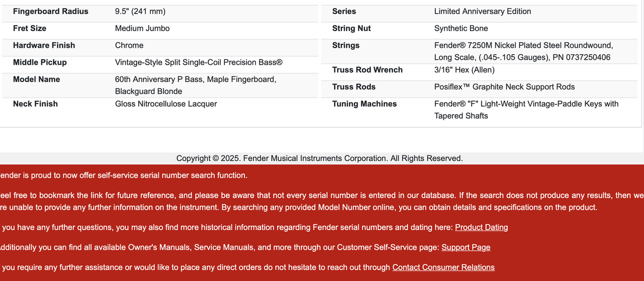Screen dimensions: 644x281
Task: Click the Fender copyright notice text
Action: pos(319,158)
